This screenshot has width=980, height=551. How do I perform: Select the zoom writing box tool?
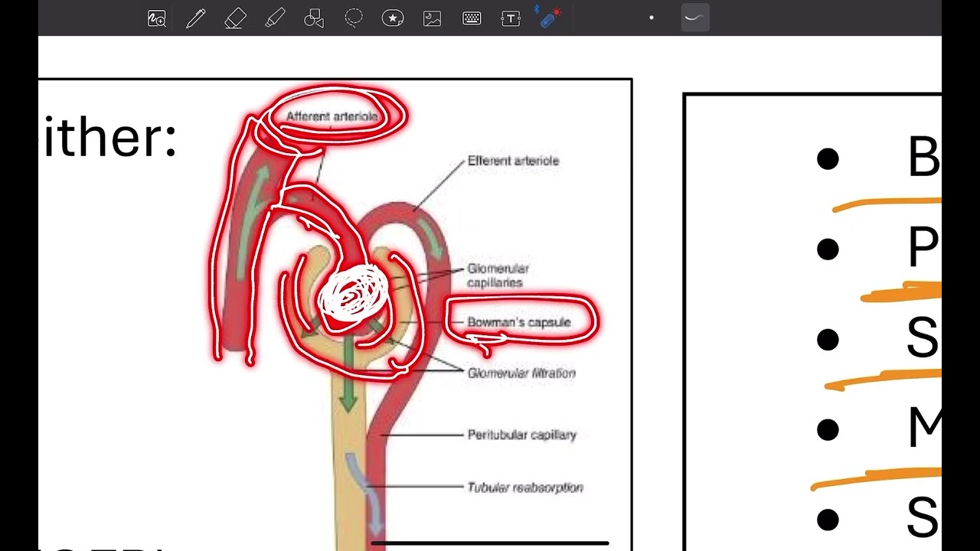[x=157, y=19]
